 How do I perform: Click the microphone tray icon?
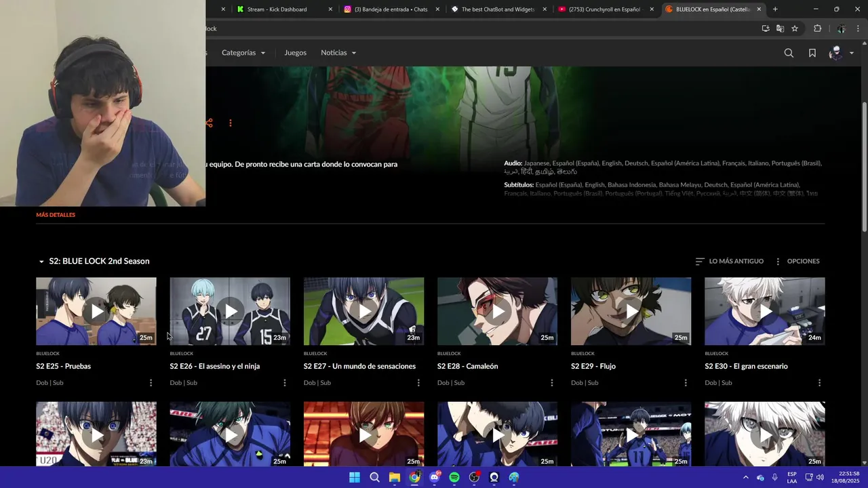774,477
